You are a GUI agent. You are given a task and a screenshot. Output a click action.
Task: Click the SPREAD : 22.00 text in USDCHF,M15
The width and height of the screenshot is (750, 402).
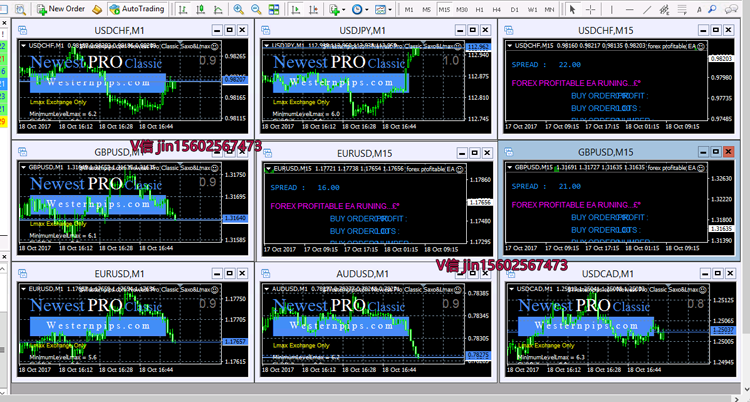(x=546, y=65)
